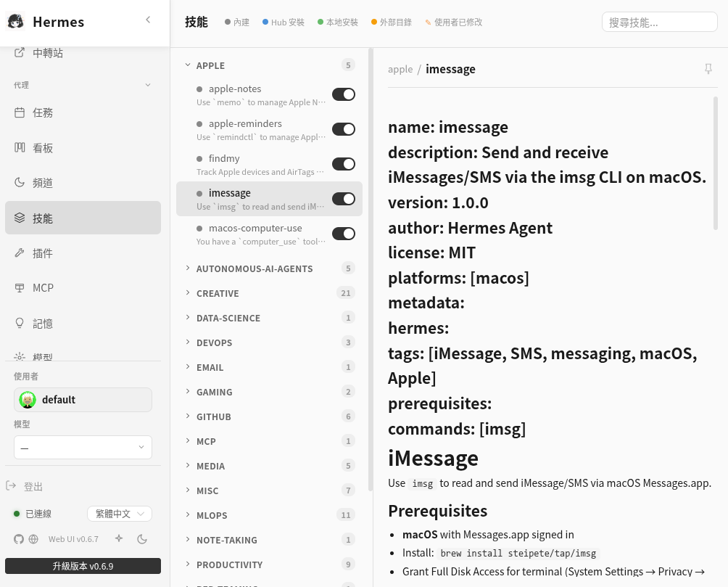Click the skill list scrollbar
The image size is (728, 587).
[370, 270]
